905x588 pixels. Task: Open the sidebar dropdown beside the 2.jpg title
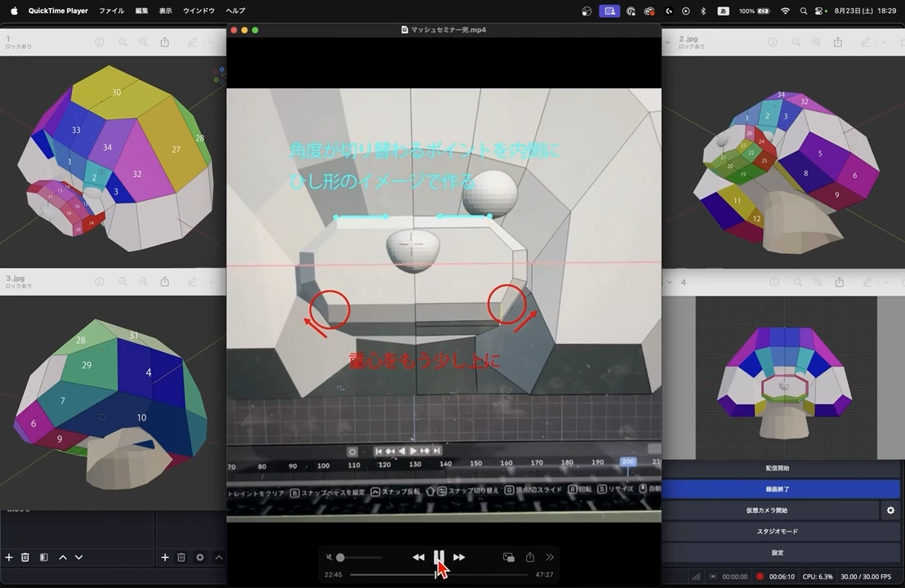pos(666,42)
